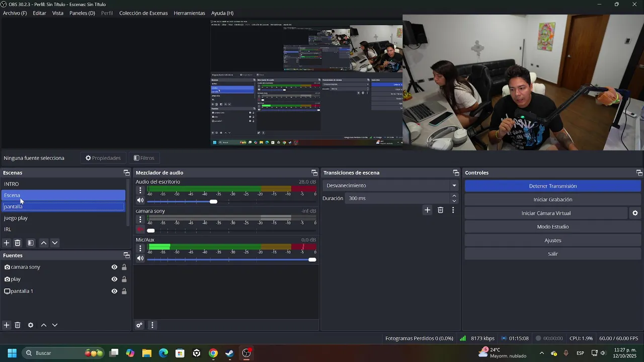The height and width of the screenshot is (362, 644).
Task: Lock the play source
Action: point(124,279)
